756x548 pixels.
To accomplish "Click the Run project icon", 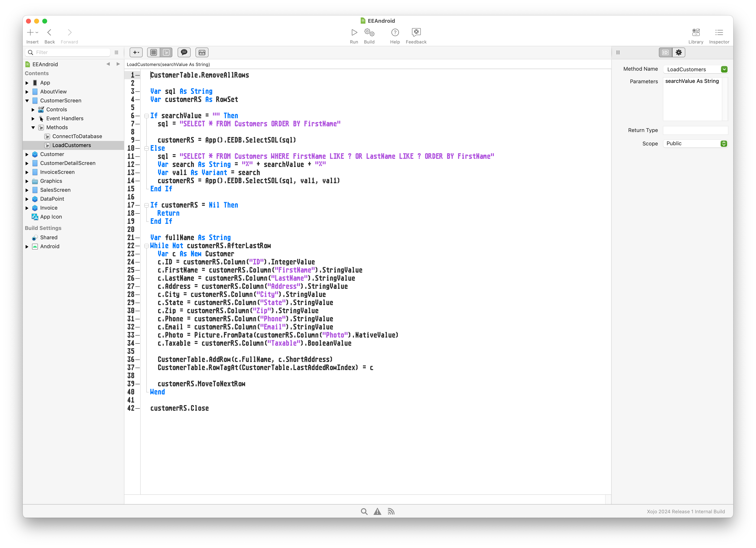I will point(354,33).
